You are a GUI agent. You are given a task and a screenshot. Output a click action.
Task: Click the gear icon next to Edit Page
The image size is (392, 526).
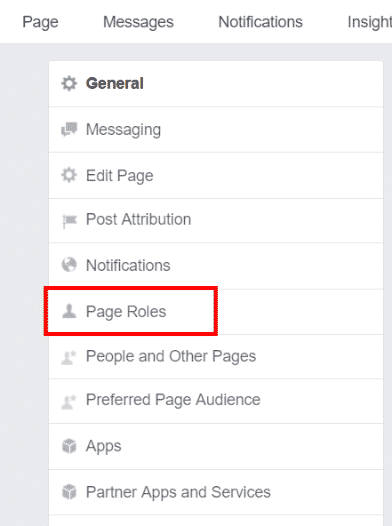tap(69, 175)
